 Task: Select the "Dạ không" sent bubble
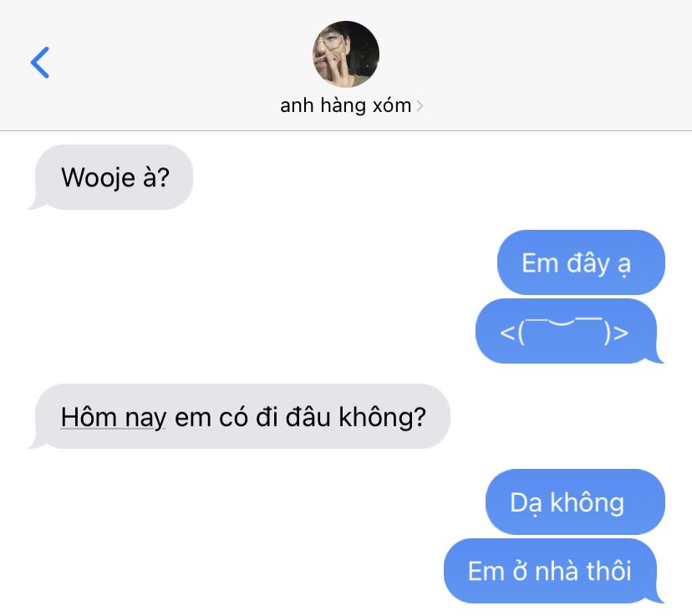click(575, 502)
